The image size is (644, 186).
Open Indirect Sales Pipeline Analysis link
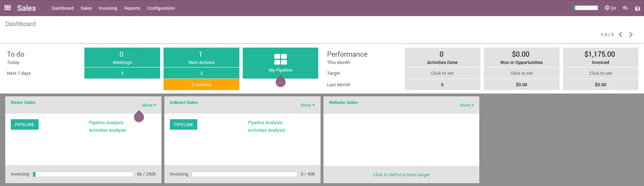coord(265,122)
